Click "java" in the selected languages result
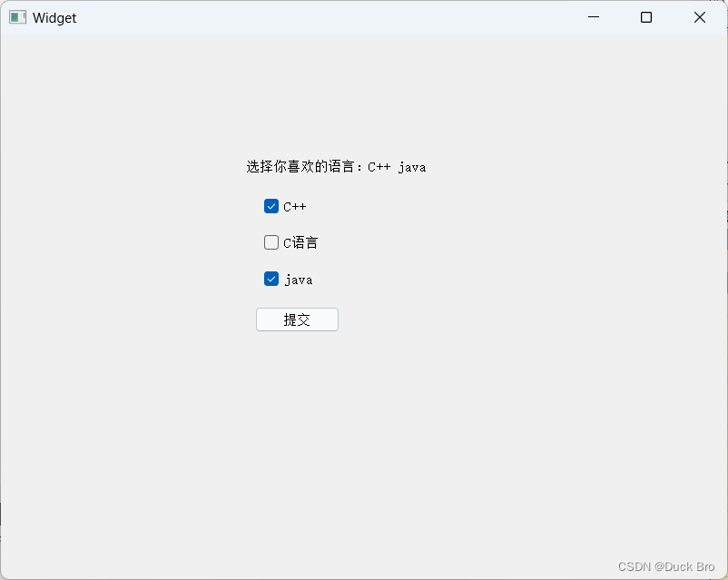Viewport: 728px width, 580px height. [412, 167]
